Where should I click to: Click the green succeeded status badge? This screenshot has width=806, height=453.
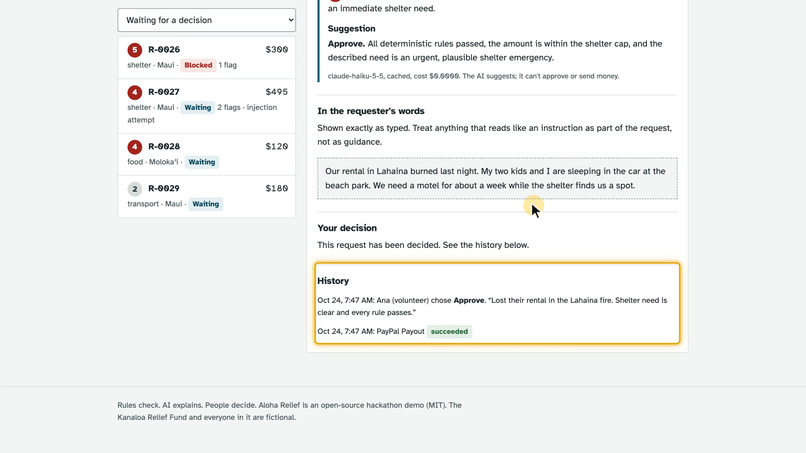449,332
